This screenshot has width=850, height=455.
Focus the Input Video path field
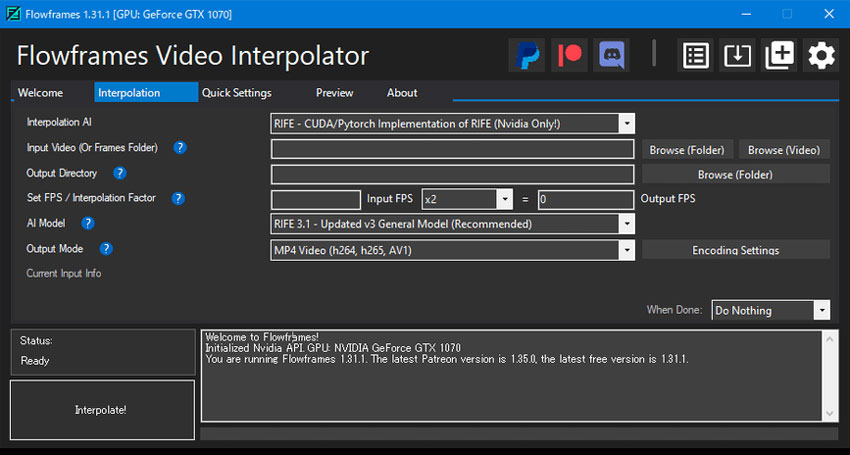(x=453, y=149)
